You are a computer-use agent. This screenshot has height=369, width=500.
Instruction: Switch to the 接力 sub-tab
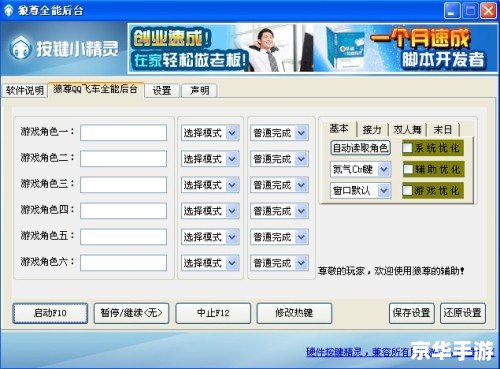click(372, 129)
